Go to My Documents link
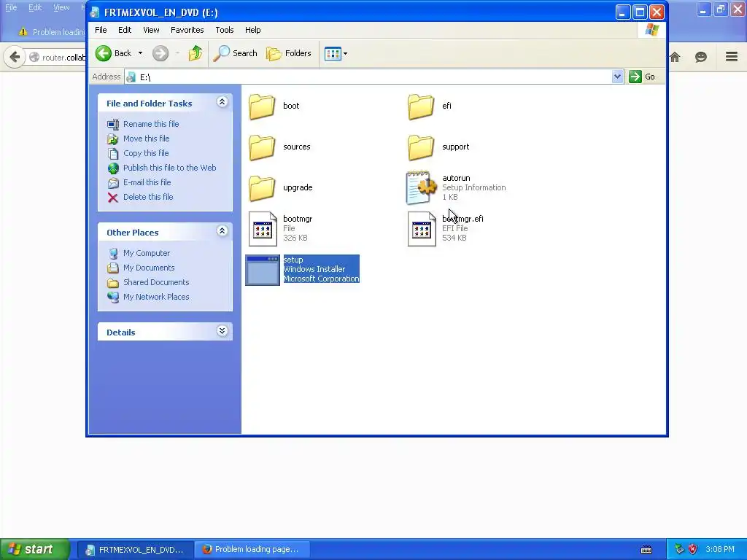 pos(149,268)
